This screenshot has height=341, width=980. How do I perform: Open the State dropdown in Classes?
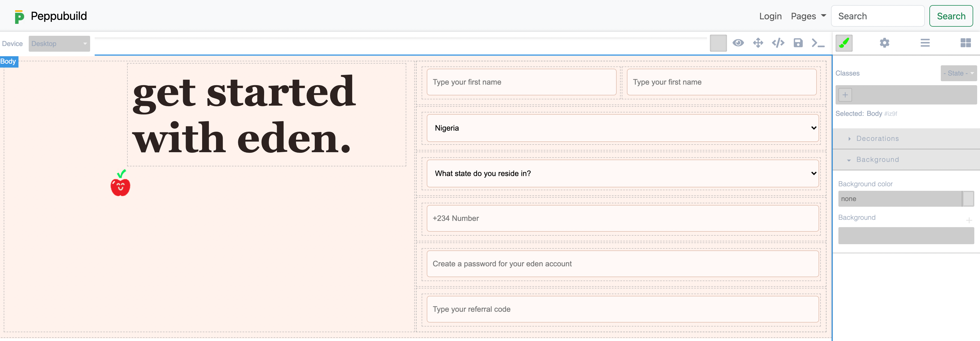(958, 73)
